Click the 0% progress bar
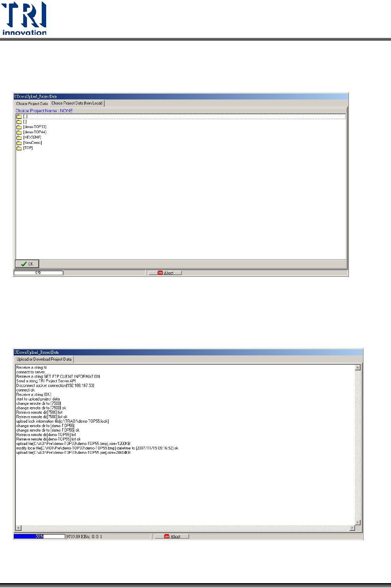The image size is (391, 588). coord(38,273)
